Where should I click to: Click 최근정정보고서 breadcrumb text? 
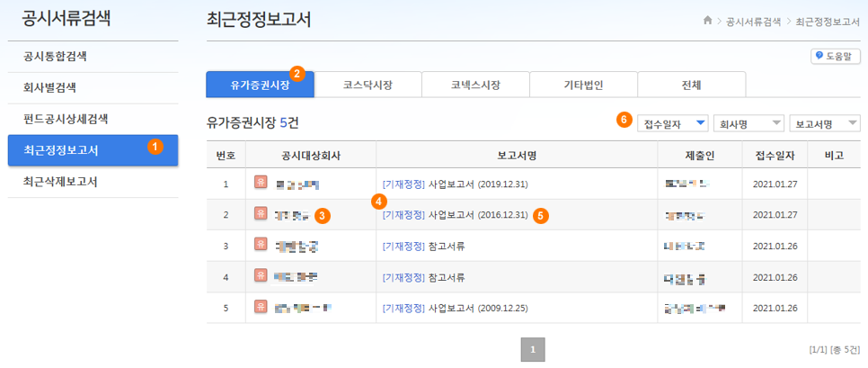click(x=828, y=21)
